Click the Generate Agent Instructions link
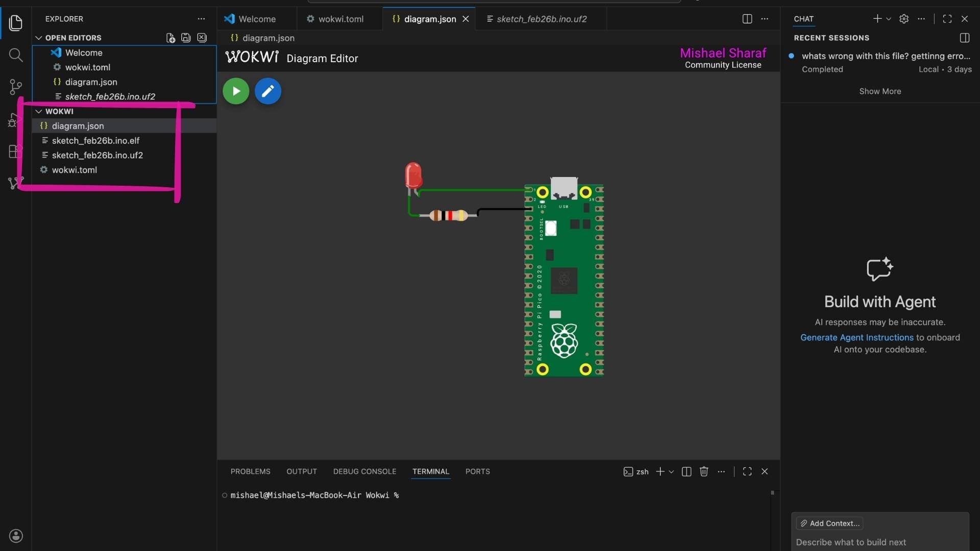The height and width of the screenshot is (551, 980). [856, 337]
